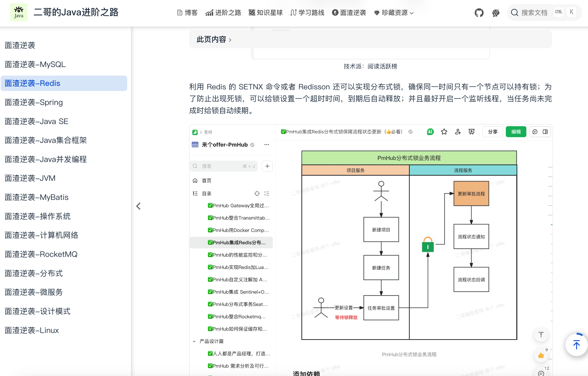Click the orange 更新审批流程 box
This screenshot has height=376, width=588.
(x=471, y=194)
